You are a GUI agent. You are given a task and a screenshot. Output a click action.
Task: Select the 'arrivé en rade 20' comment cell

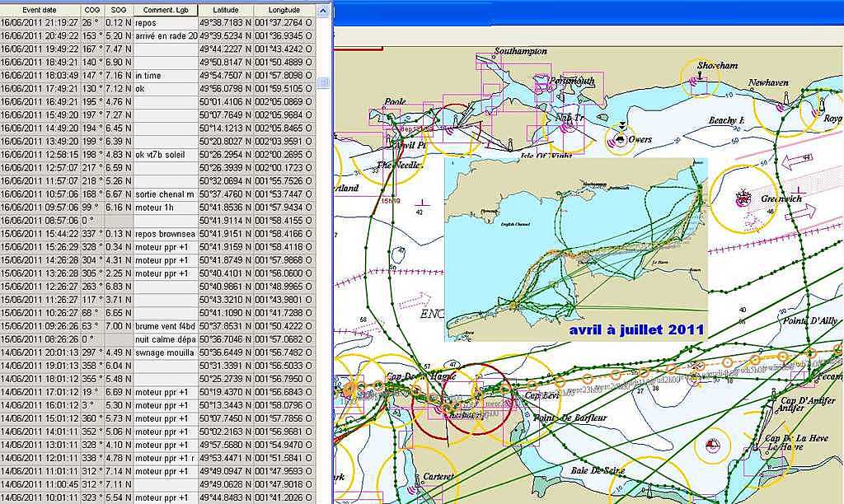(x=166, y=35)
